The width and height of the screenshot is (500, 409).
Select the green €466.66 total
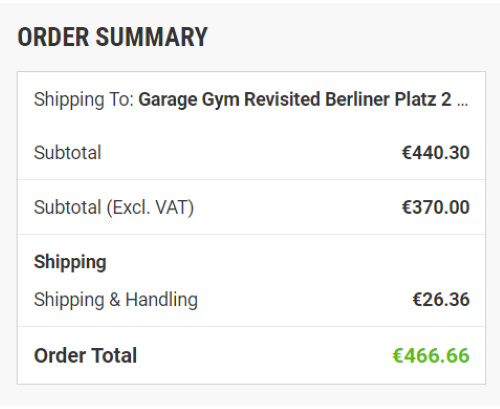[x=431, y=355]
